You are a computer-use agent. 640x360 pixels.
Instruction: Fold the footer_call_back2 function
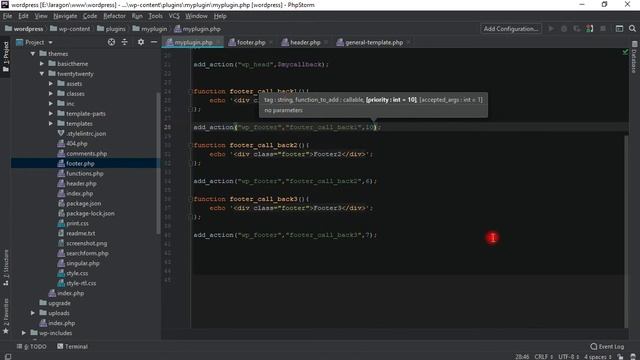[191, 145]
